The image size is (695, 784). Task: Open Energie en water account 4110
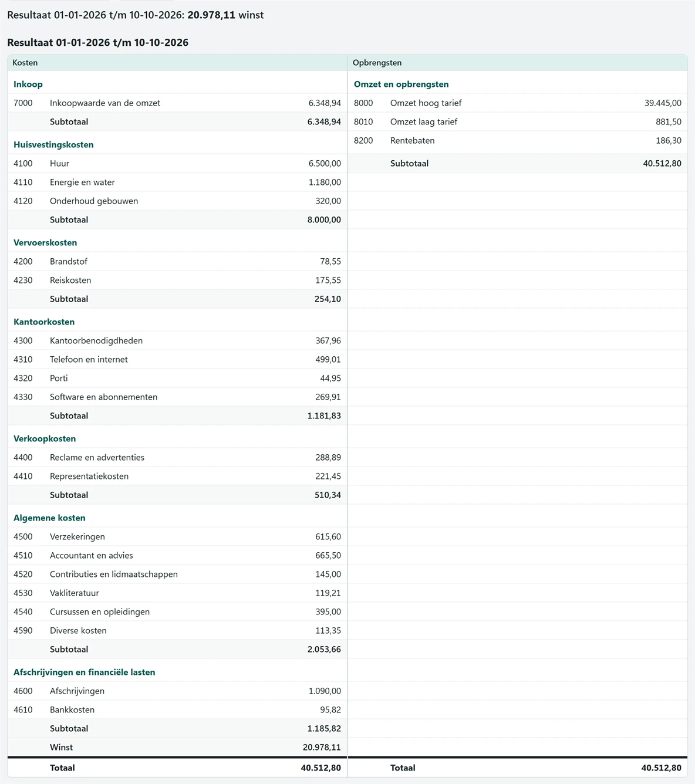(x=177, y=182)
